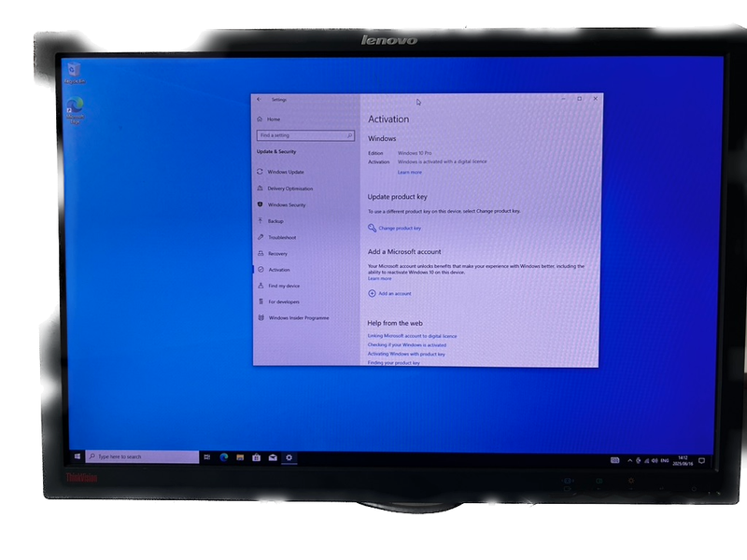Open Delivery Optimisation settings

tap(285, 189)
